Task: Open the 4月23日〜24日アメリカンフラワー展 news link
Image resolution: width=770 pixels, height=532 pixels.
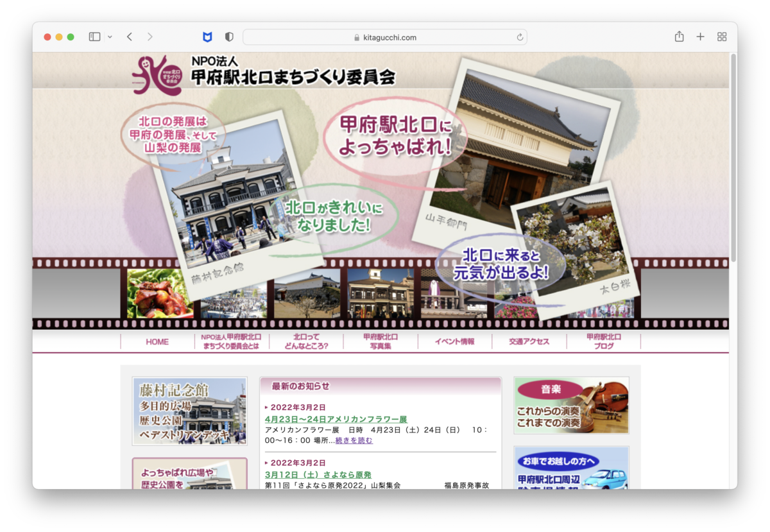Action: click(336, 419)
